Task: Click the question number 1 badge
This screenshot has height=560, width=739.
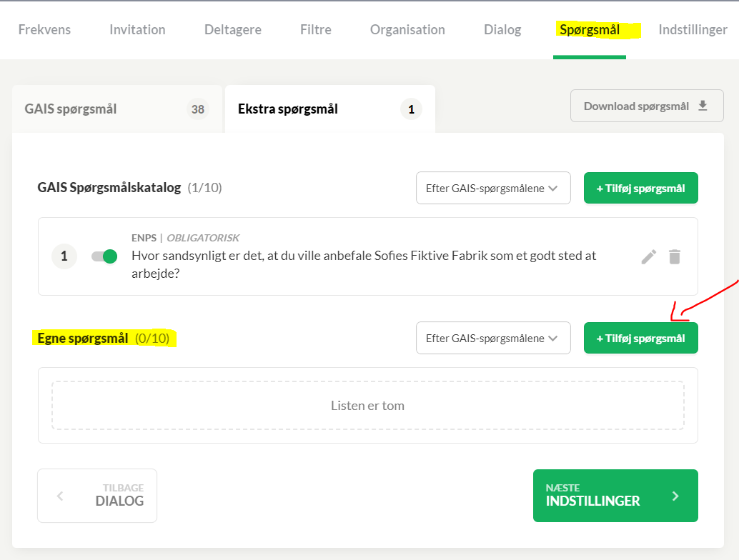Action: click(x=64, y=256)
